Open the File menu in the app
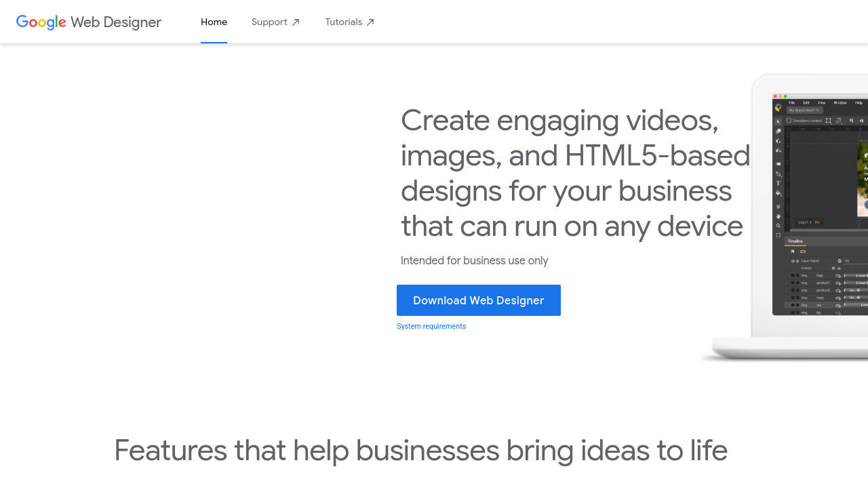 [x=791, y=103]
